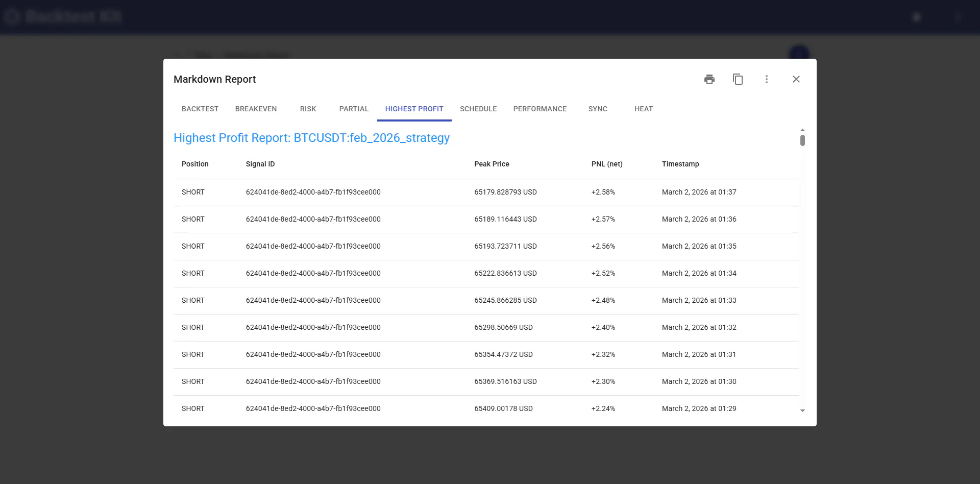Open the three-dot more options menu

(767, 79)
